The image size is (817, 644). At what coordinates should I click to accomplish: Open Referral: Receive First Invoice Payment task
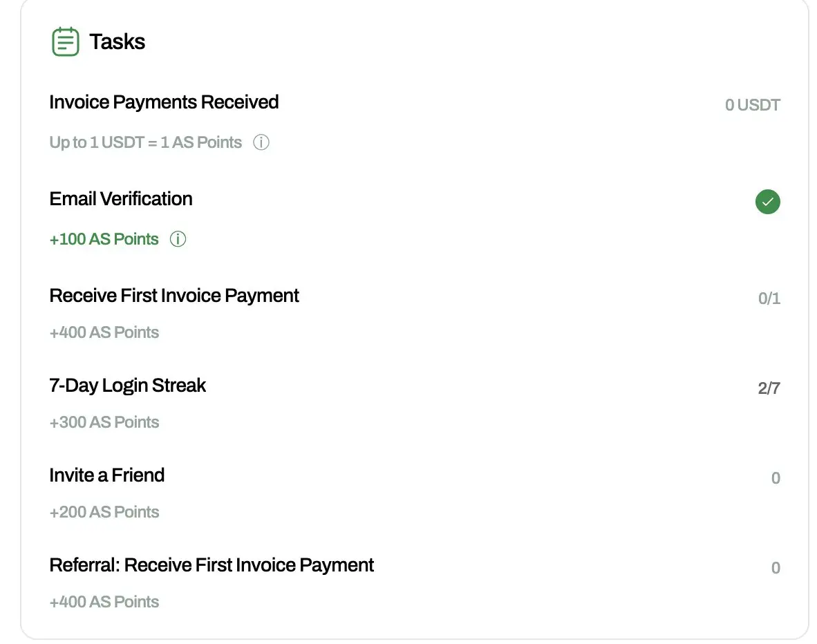[212, 565]
